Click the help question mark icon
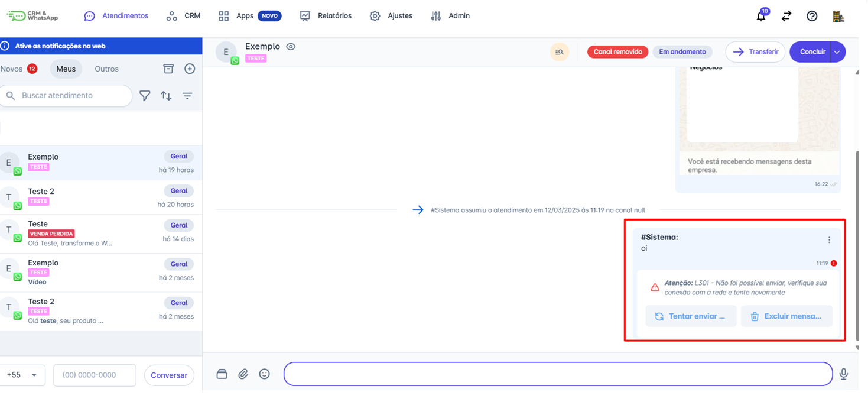The width and height of the screenshot is (868, 405). 812,17
